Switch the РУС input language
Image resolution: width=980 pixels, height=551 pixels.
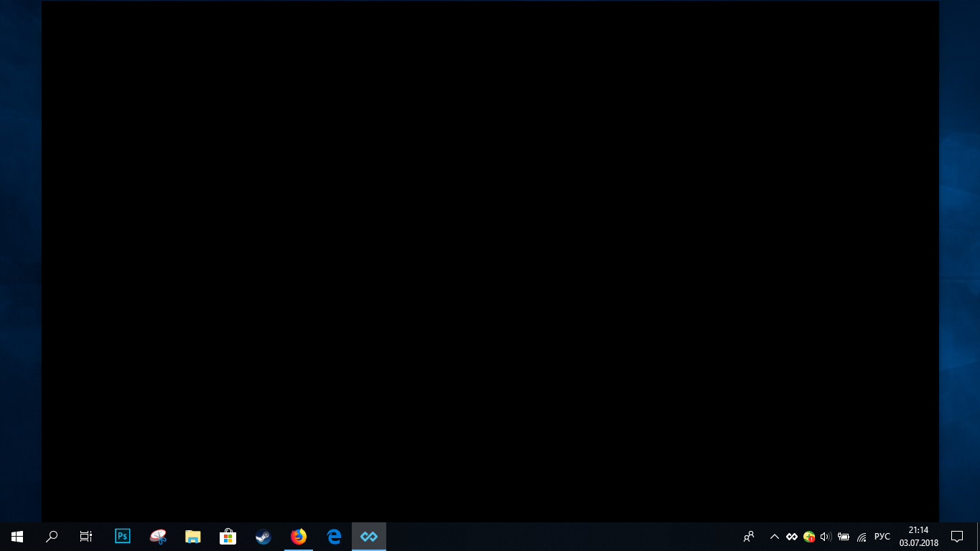pyautogui.click(x=882, y=537)
